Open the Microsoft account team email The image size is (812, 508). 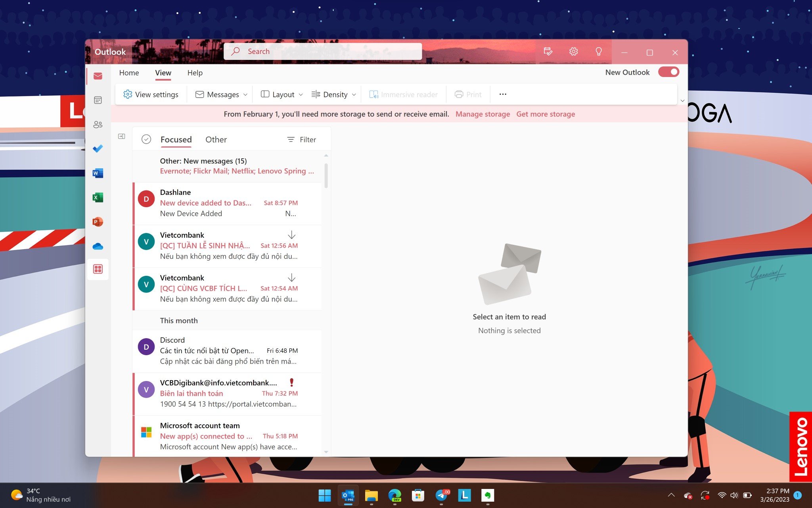tap(228, 436)
